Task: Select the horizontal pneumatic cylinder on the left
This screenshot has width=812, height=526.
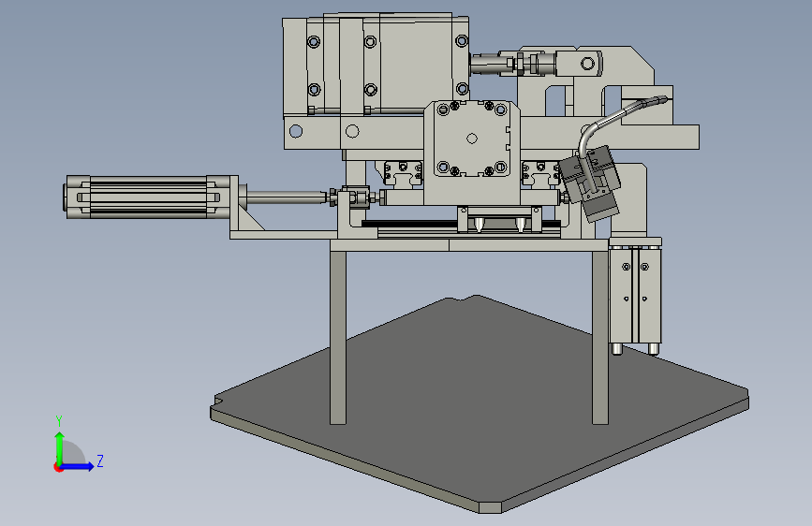Action: click(152, 197)
